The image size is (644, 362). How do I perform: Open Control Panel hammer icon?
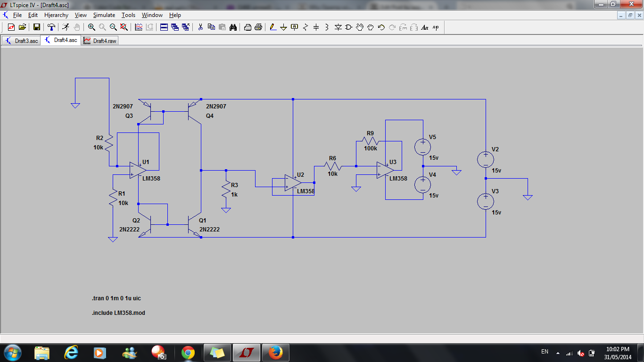(x=51, y=27)
